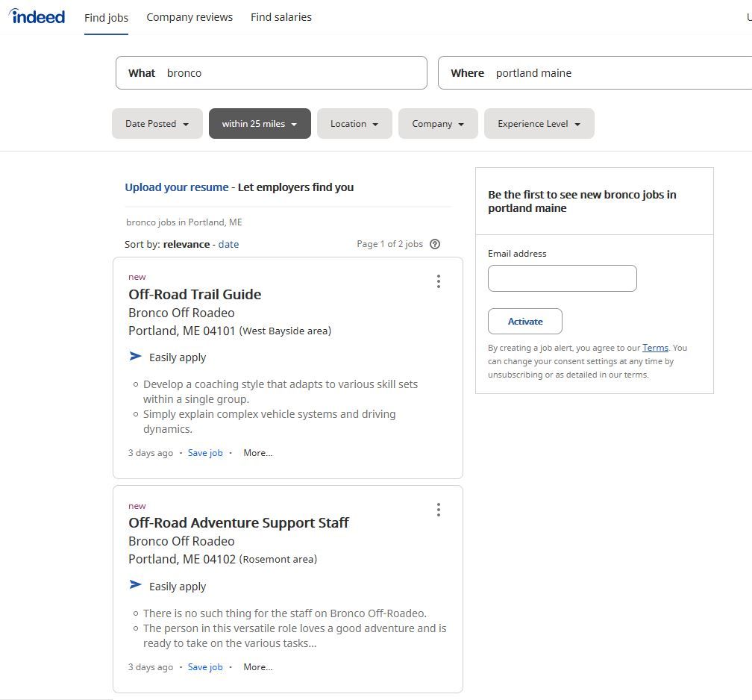Click the help icon next to Page 1 of 2 jobs
The width and height of the screenshot is (752, 700).
[435, 244]
